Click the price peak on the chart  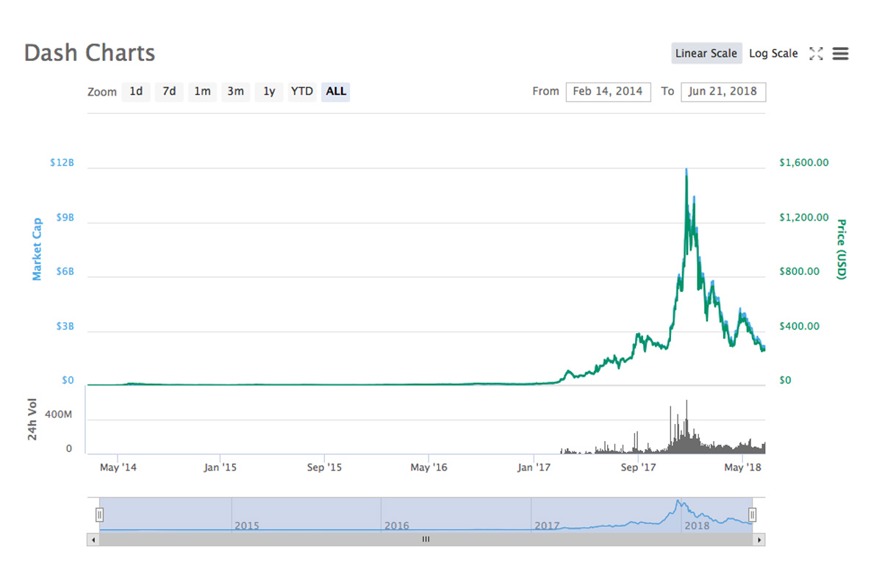(686, 171)
